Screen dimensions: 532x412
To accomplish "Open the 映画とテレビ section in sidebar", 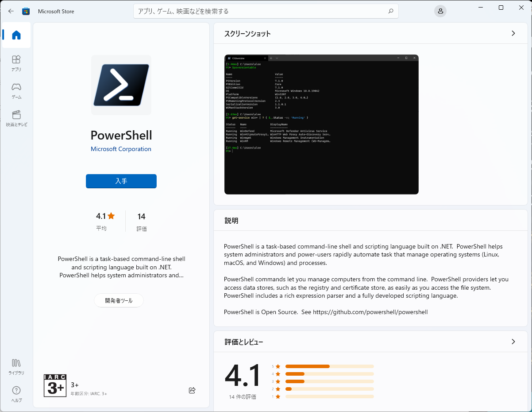I will pyautogui.click(x=16, y=118).
